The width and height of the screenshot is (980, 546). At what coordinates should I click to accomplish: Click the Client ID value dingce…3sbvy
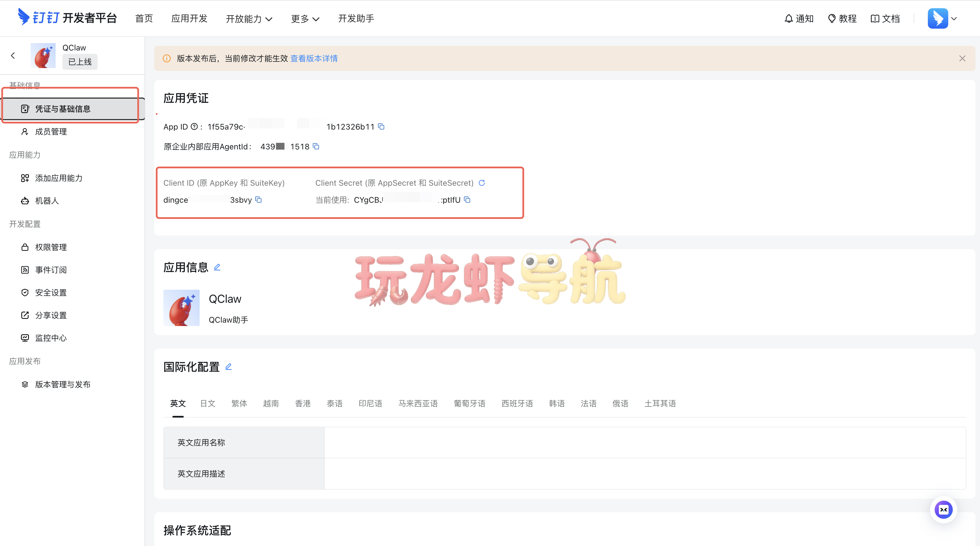coord(208,200)
